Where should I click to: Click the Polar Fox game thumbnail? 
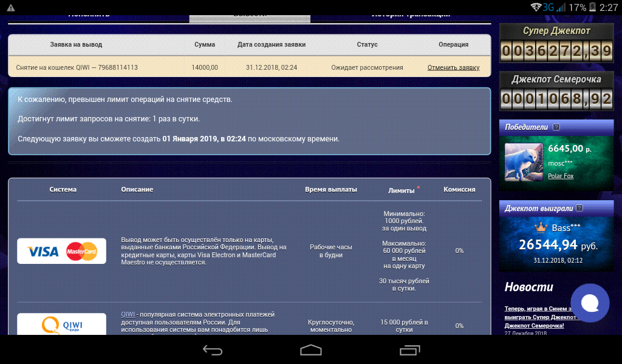click(524, 162)
